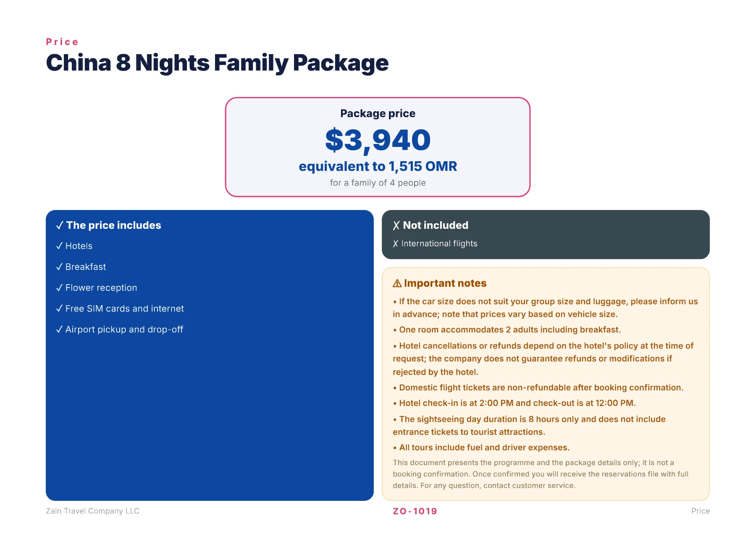Click the checkmark beside Free SIM cards
This screenshot has width=756, height=534.
[59, 309]
